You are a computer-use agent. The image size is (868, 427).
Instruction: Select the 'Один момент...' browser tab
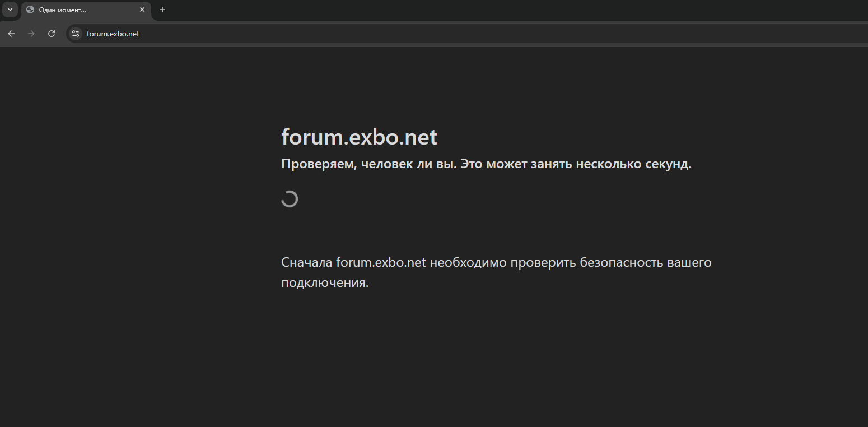pos(86,10)
